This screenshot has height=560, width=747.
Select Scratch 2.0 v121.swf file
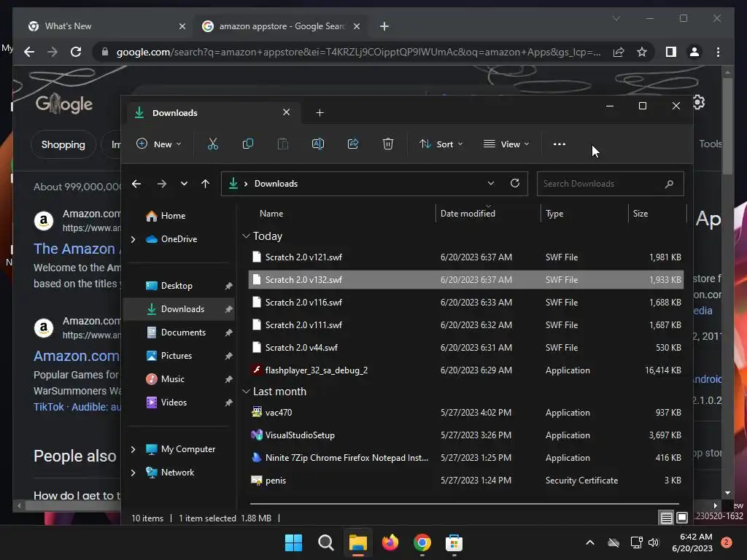click(x=466, y=257)
